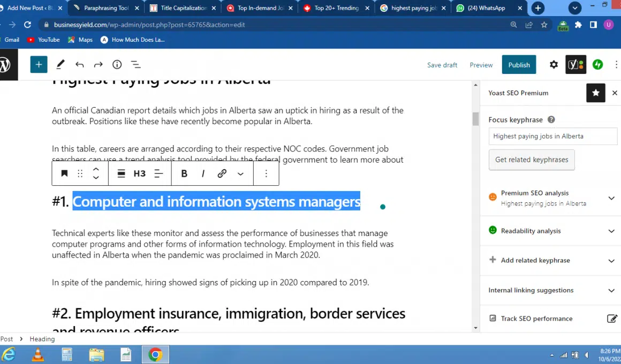Open more rich text controls dropdown
Image resolution: width=621 pixels, height=364 pixels.
240,173
